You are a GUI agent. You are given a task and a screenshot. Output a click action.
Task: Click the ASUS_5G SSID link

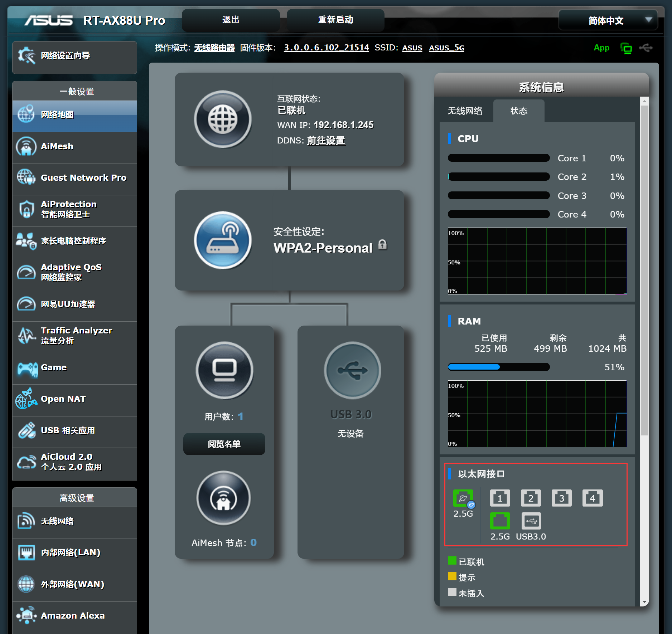(446, 48)
